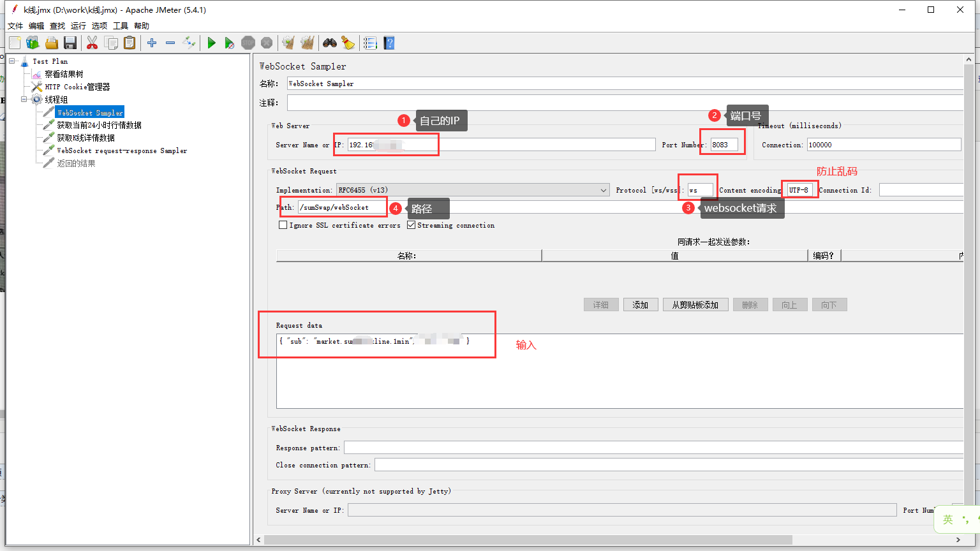The height and width of the screenshot is (551, 980).
Task: Open Search with the binoculars icon
Action: tap(330, 43)
